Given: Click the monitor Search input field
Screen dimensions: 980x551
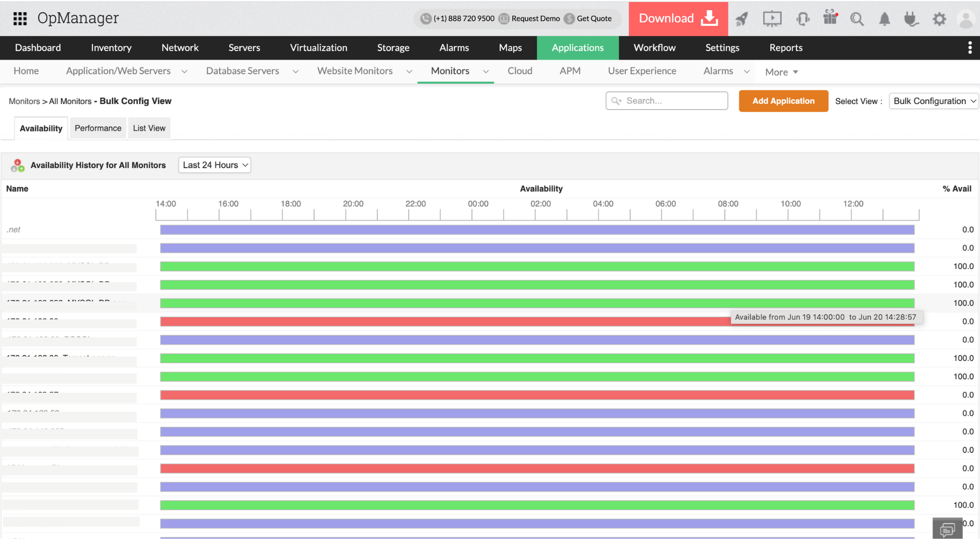Looking at the screenshot, I should pyautogui.click(x=667, y=101).
